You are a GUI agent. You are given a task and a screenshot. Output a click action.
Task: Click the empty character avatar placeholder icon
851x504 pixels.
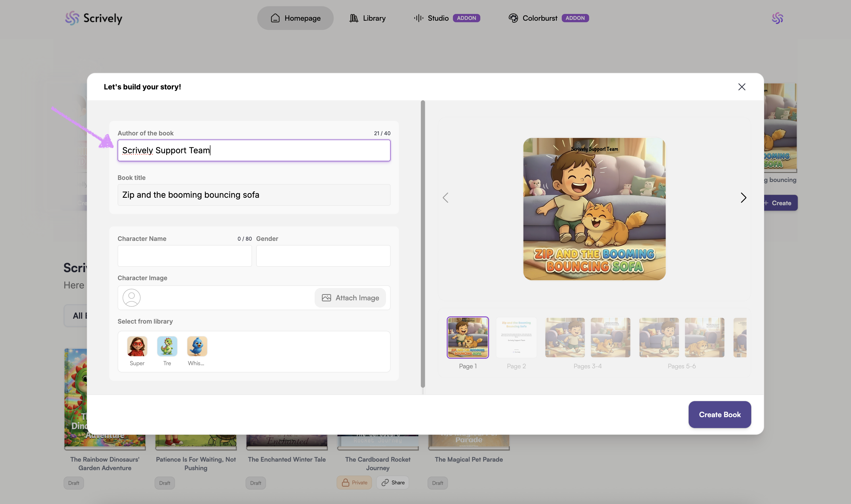[131, 298]
